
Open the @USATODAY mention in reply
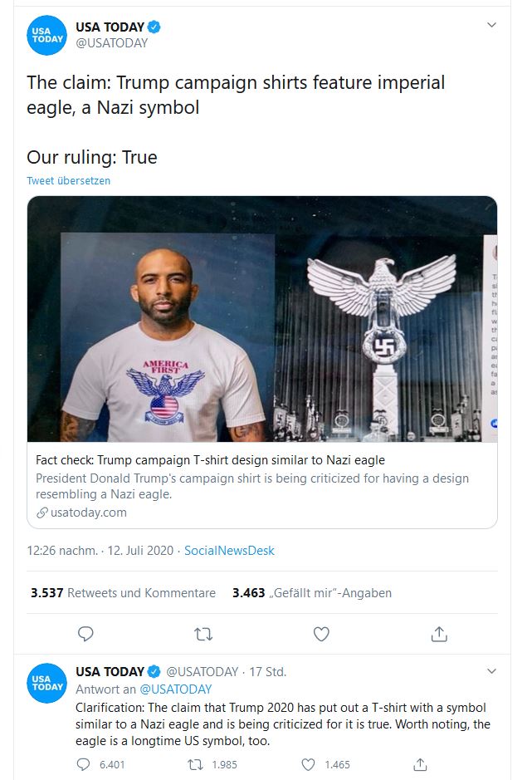coord(175,689)
